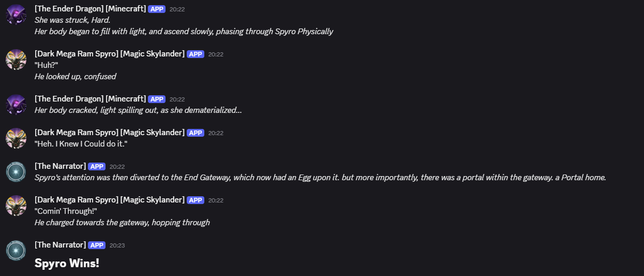Click Narrator avatar beside "Spyro Wins!"

pyautogui.click(x=16, y=251)
